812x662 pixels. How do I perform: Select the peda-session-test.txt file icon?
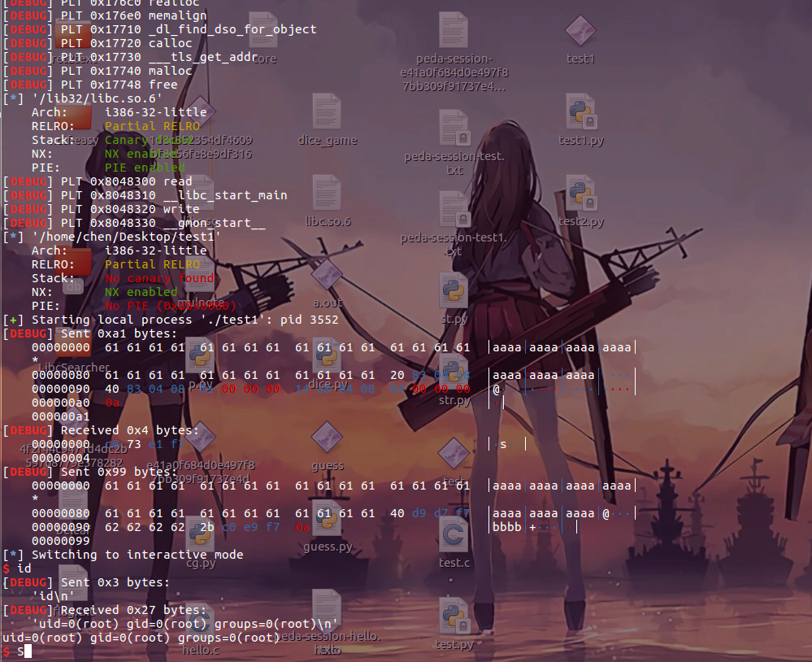click(454, 128)
